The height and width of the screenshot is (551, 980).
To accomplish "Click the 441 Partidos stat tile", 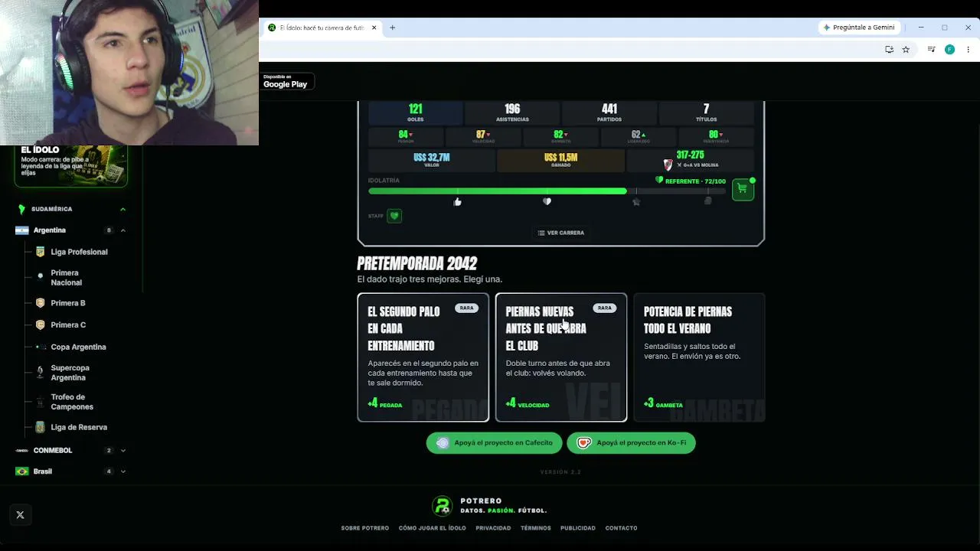I will point(609,112).
